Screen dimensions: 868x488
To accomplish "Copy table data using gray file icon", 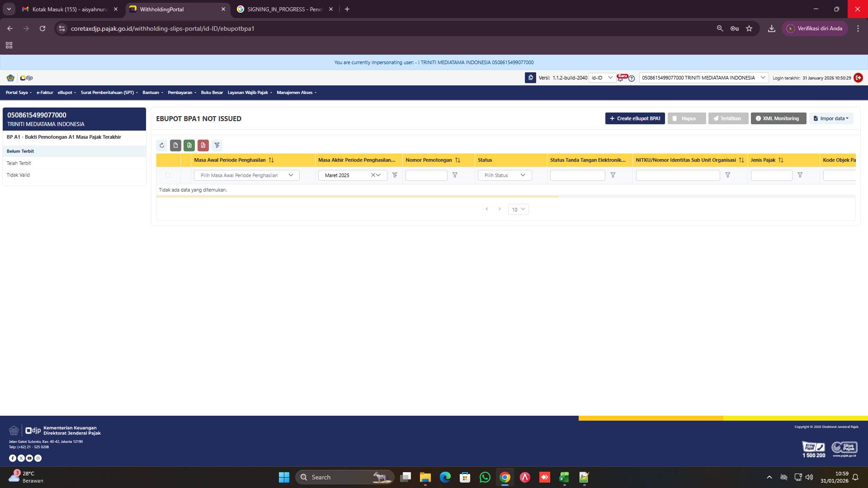I will point(175,145).
